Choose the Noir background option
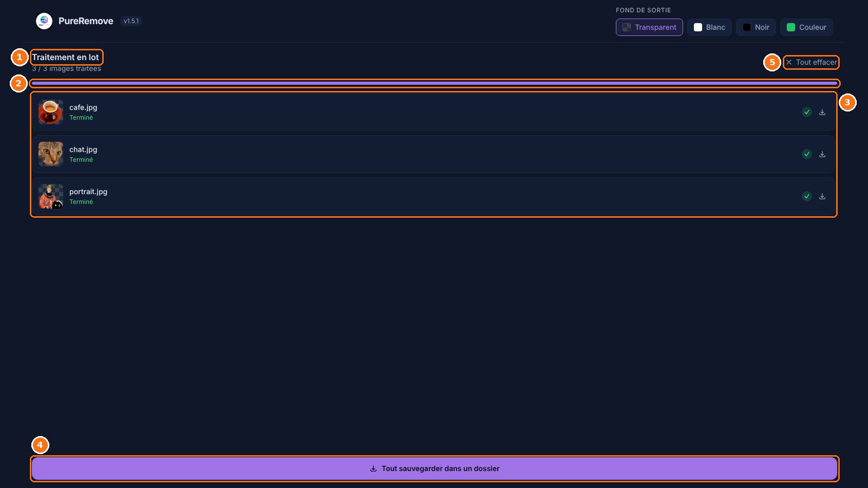Image resolution: width=868 pixels, height=488 pixels. [756, 27]
